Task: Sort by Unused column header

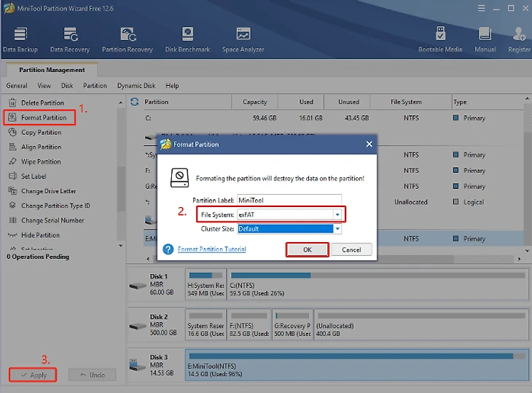Action: click(348, 102)
